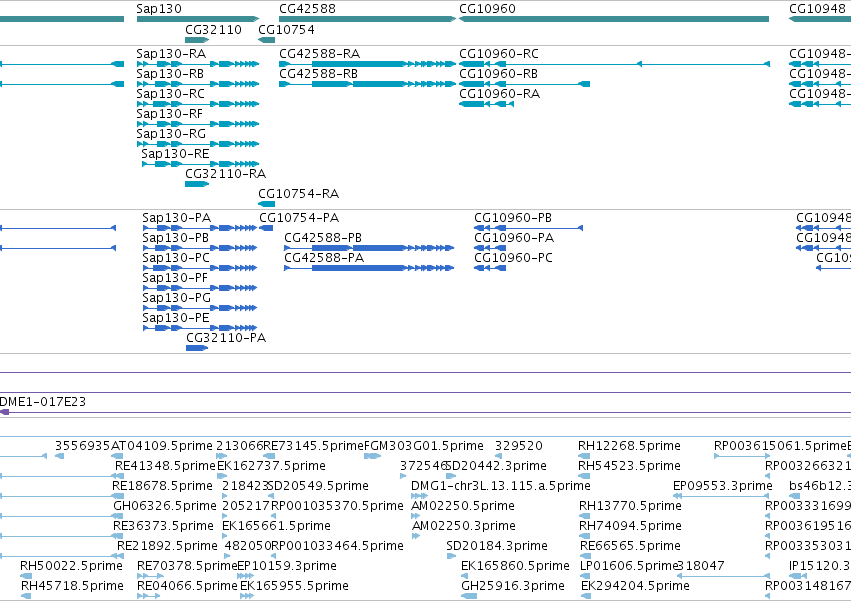Select the Sap130-PG protein label

176,298
